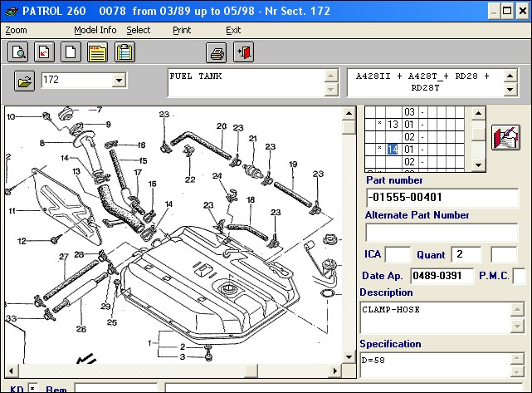Image resolution: width=532 pixels, height=393 pixels.
Task: Click callout number 18 on the diagram
Action: (x=251, y=199)
